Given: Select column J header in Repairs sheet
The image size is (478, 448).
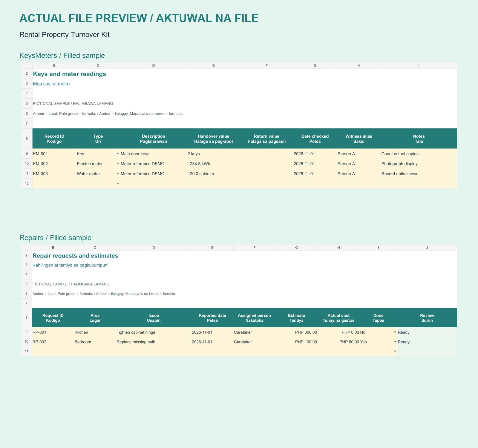Looking at the screenshot, I should [x=427, y=248].
